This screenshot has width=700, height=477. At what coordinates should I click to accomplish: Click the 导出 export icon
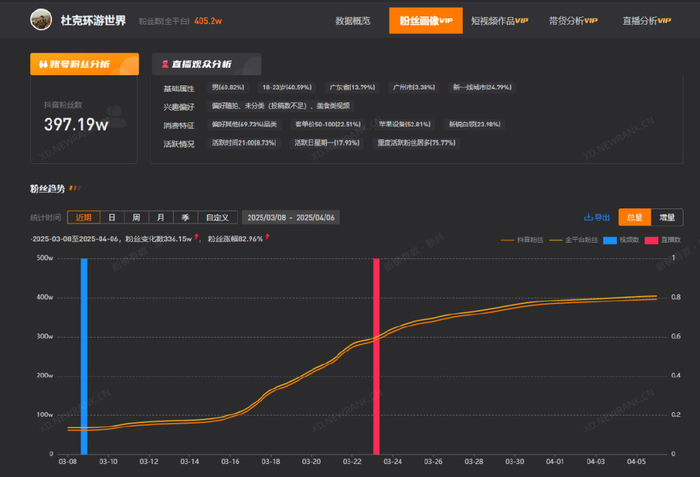(x=588, y=217)
